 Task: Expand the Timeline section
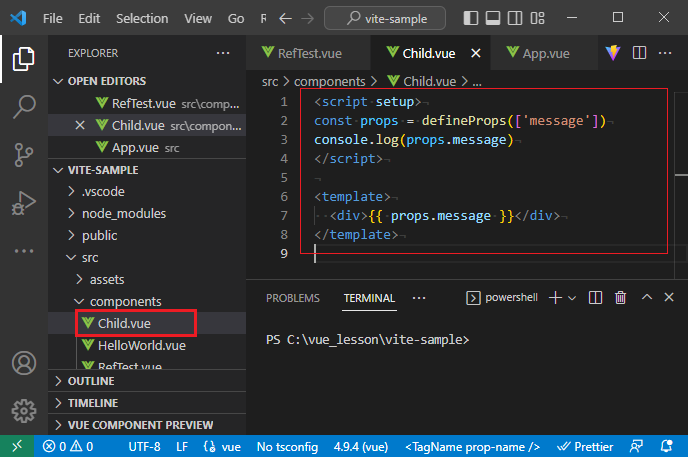tap(147, 403)
